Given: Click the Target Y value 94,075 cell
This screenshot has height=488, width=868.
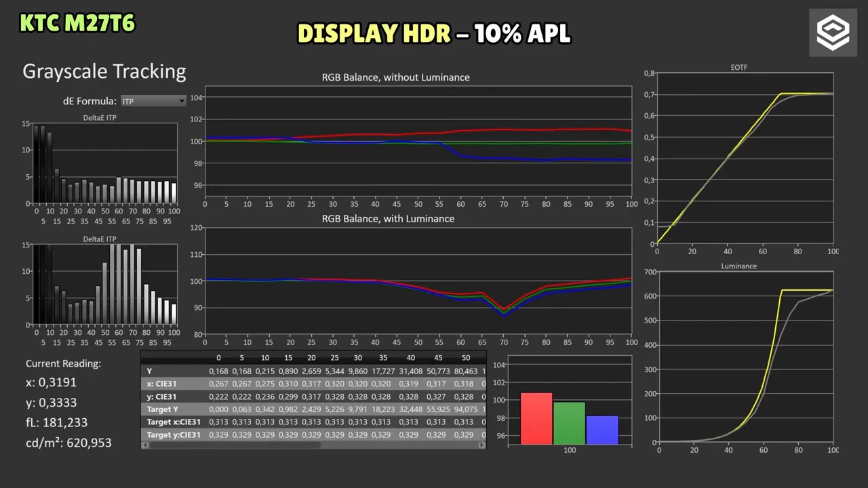Looking at the screenshot, I should (x=466, y=409).
